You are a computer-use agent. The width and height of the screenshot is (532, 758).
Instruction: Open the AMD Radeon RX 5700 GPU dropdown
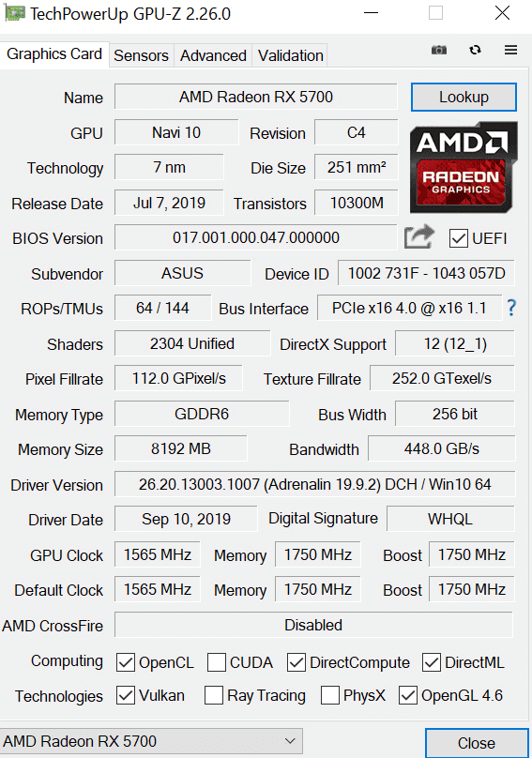point(151,741)
